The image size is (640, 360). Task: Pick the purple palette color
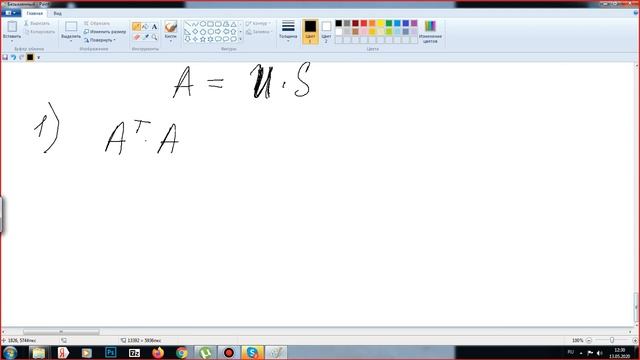coord(414,23)
